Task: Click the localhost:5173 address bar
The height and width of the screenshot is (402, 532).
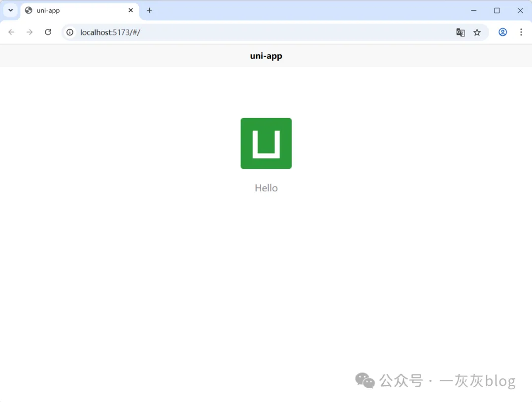Action: (x=246, y=32)
